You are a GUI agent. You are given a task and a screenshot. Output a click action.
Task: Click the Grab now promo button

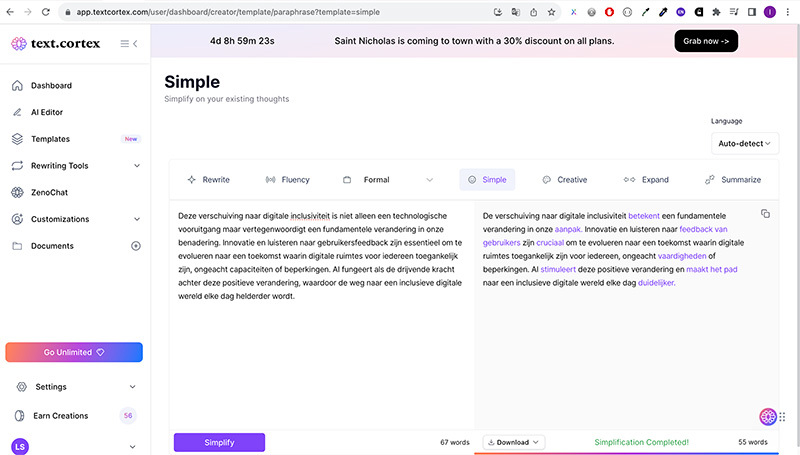tap(711, 42)
